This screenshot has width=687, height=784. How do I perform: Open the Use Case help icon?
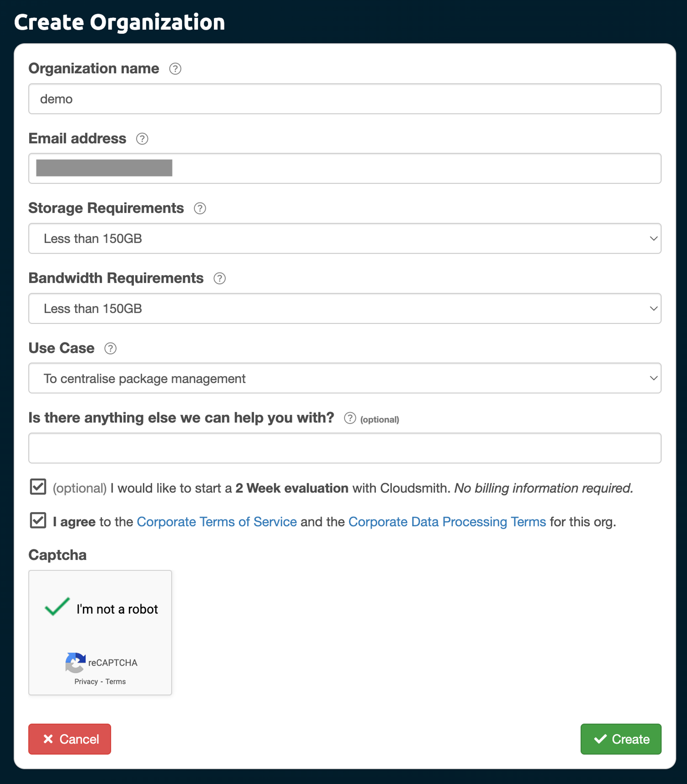[110, 349]
